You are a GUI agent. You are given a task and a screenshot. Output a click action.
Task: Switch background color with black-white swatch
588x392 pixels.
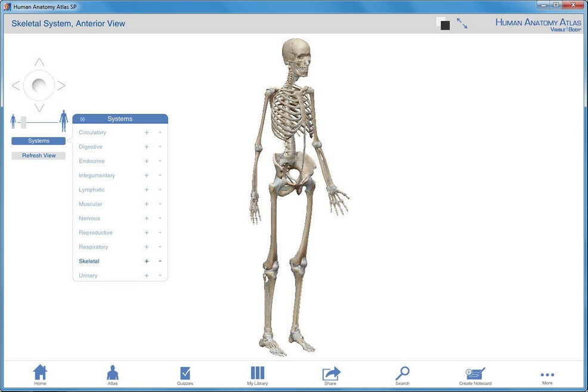coord(443,23)
